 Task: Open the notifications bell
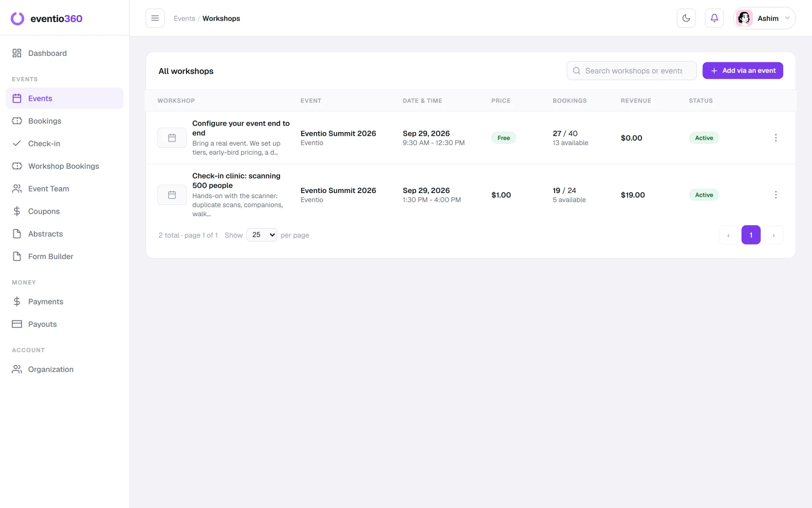click(714, 18)
